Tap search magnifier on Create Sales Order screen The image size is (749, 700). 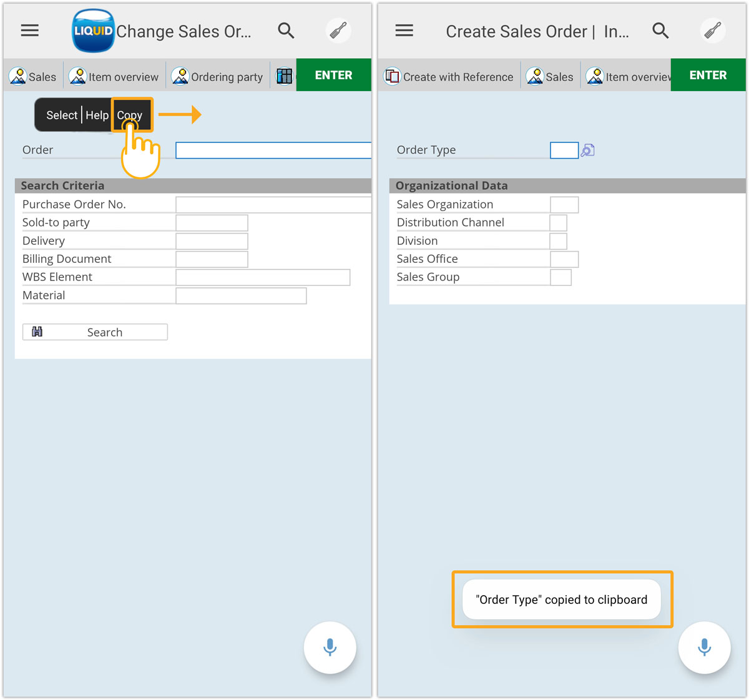pyautogui.click(x=660, y=31)
